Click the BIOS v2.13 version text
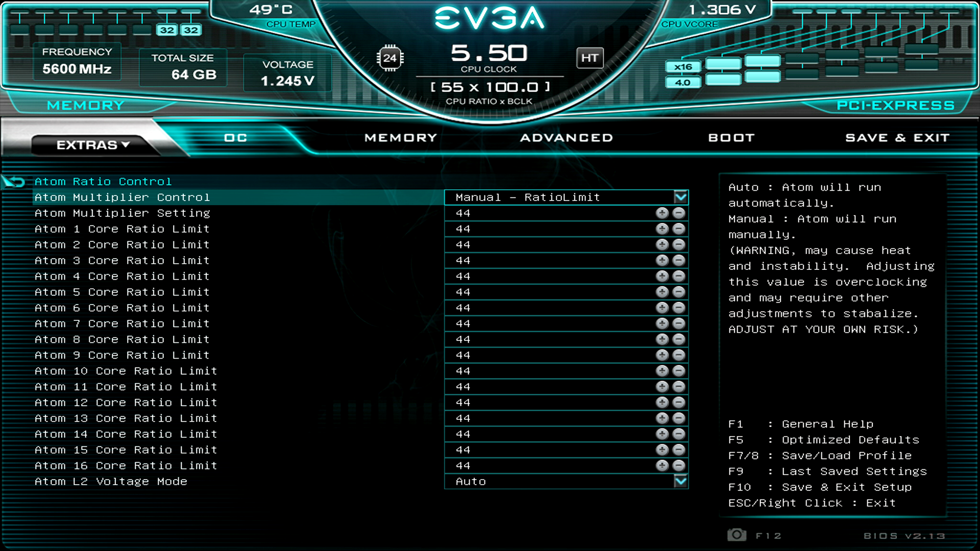This screenshot has width=980, height=551. click(904, 536)
